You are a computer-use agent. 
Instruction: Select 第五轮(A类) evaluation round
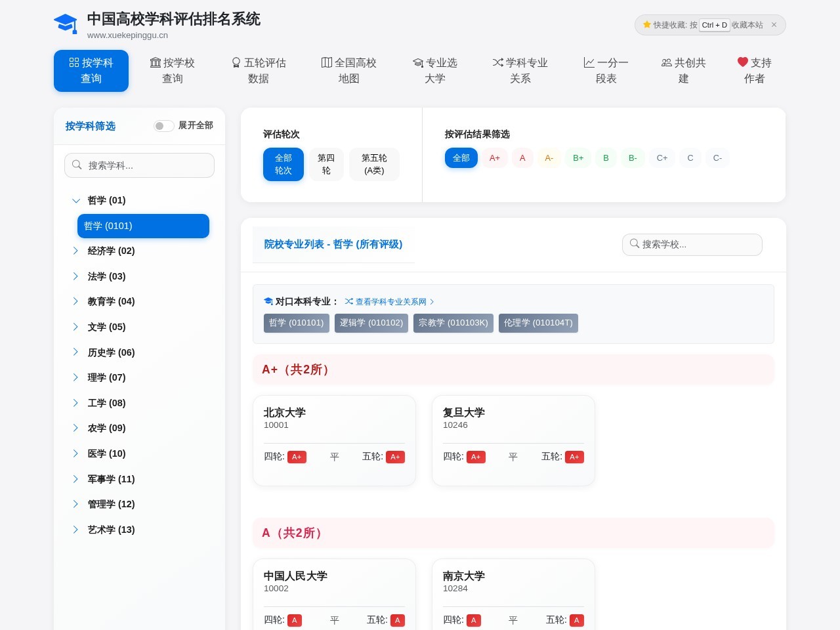374,164
